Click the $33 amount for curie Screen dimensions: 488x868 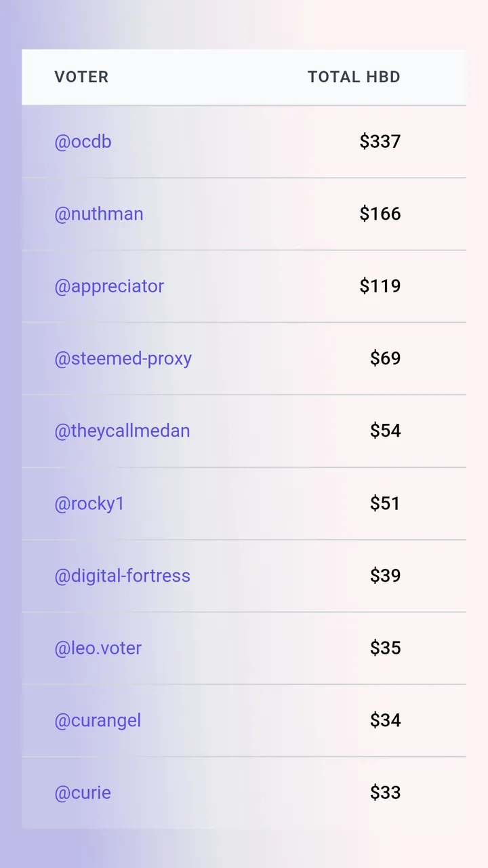386,793
